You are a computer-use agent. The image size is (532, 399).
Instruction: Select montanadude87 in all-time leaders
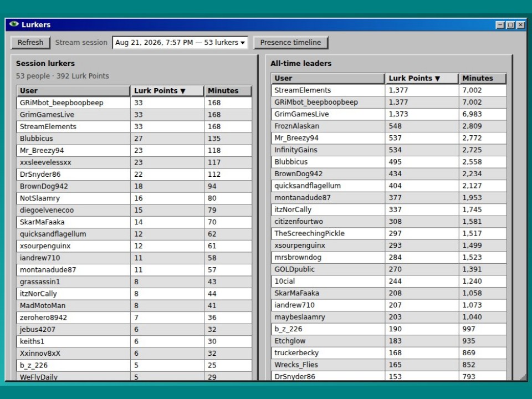(x=389, y=197)
